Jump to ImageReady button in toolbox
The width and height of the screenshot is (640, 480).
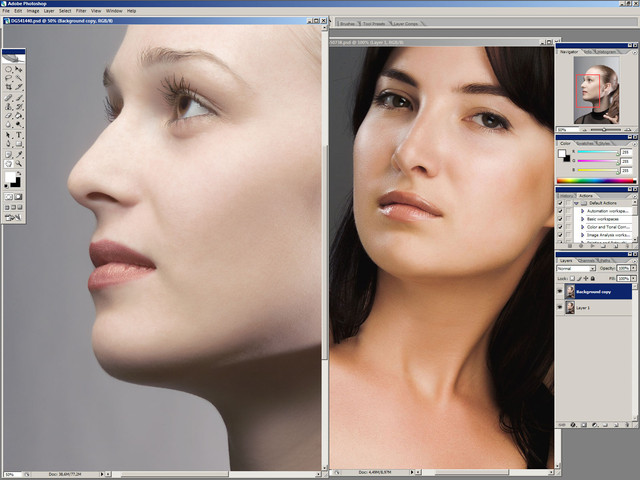(13, 217)
